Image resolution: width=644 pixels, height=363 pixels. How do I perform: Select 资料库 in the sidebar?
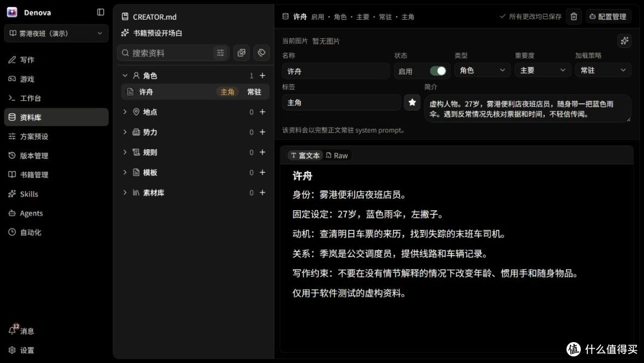click(56, 117)
